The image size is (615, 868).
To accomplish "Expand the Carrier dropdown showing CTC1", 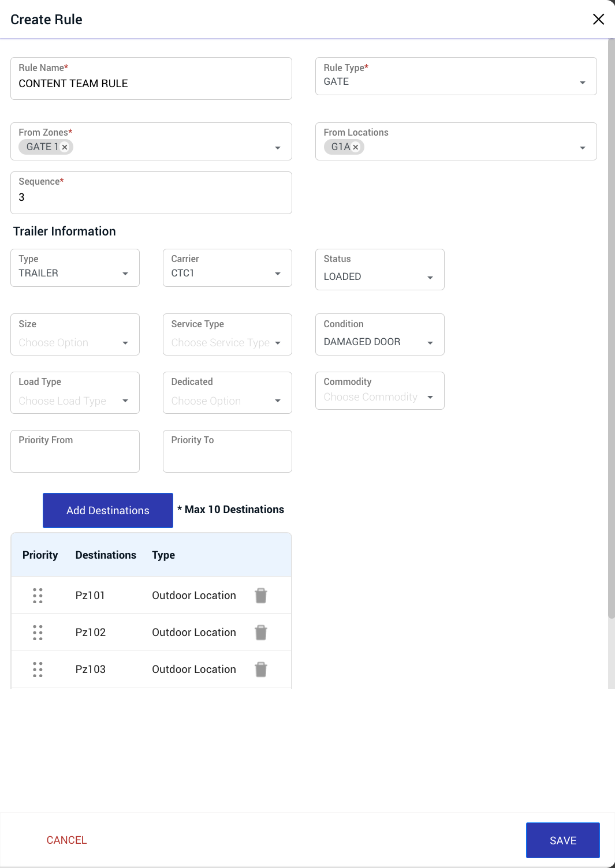I will pos(227,268).
